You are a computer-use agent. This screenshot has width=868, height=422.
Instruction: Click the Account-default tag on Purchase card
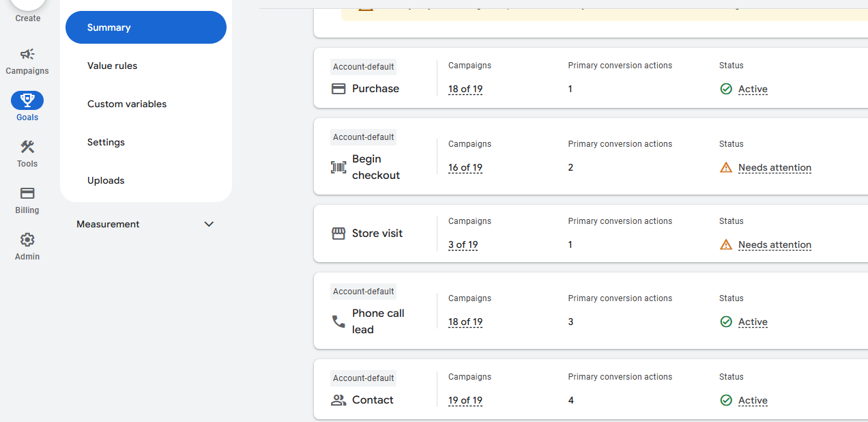(364, 67)
